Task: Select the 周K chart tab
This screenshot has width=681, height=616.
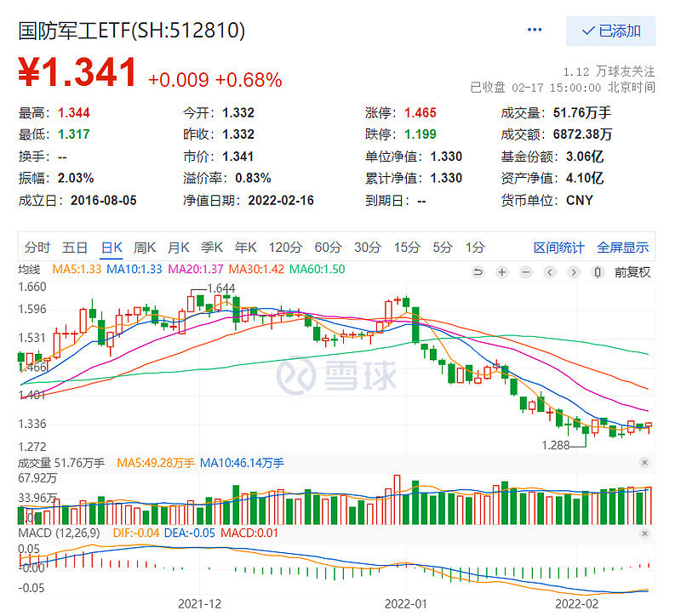Action: tap(145, 248)
